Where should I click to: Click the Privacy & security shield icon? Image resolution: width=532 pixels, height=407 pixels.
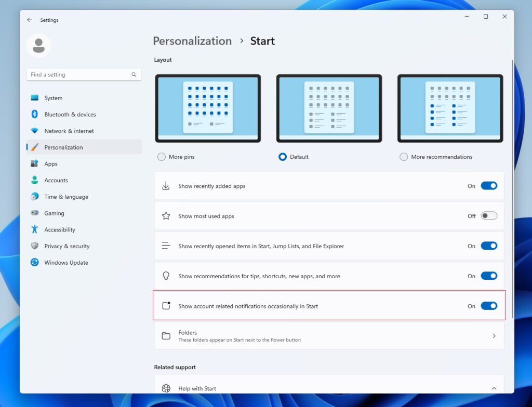(35, 246)
